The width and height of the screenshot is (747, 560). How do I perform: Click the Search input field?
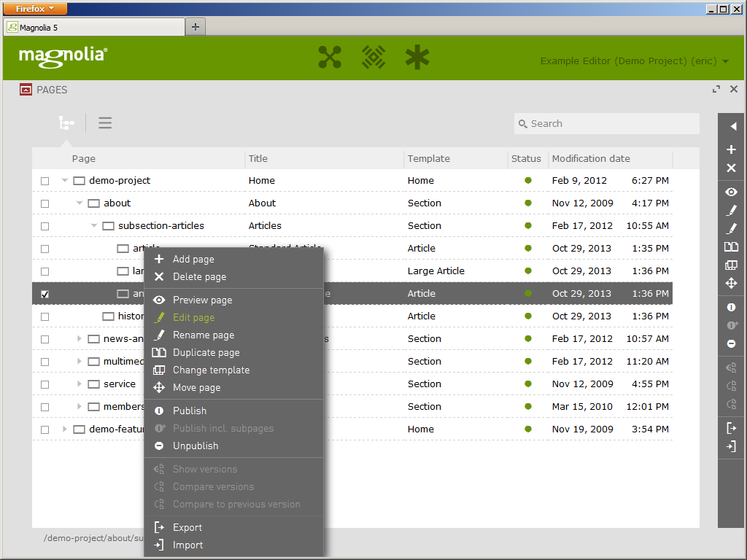click(606, 123)
